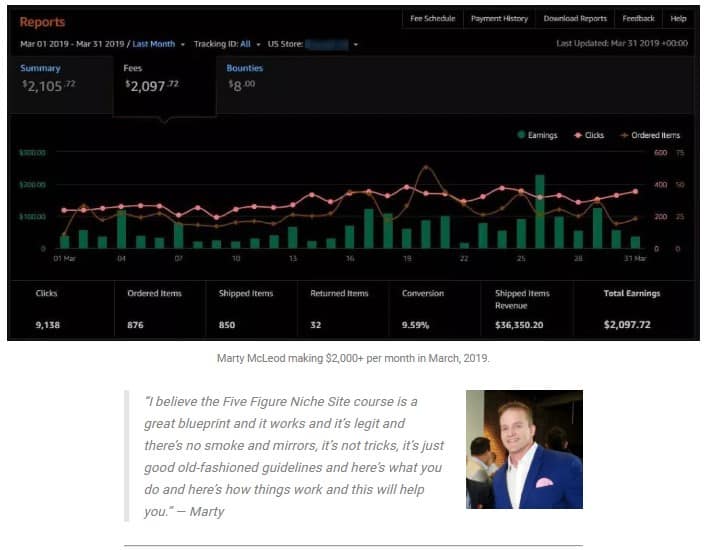Click the tallest earnings bar after 25
The height and width of the screenshot is (550, 707).
540,211
